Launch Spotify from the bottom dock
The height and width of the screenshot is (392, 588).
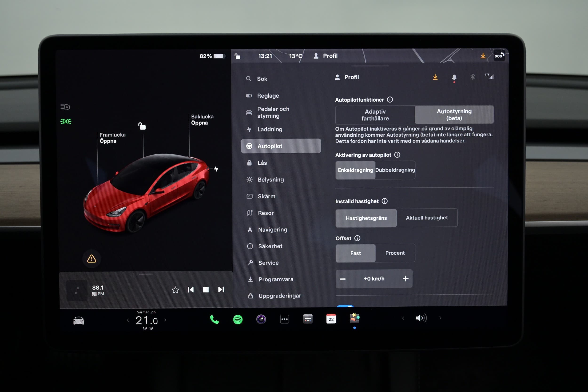(x=238, y=319)
